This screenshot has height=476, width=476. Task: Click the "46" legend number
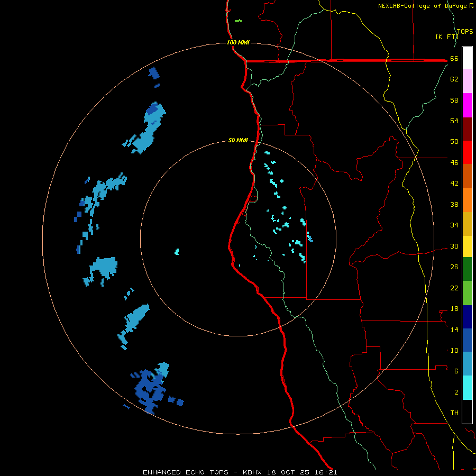(454, 162)
